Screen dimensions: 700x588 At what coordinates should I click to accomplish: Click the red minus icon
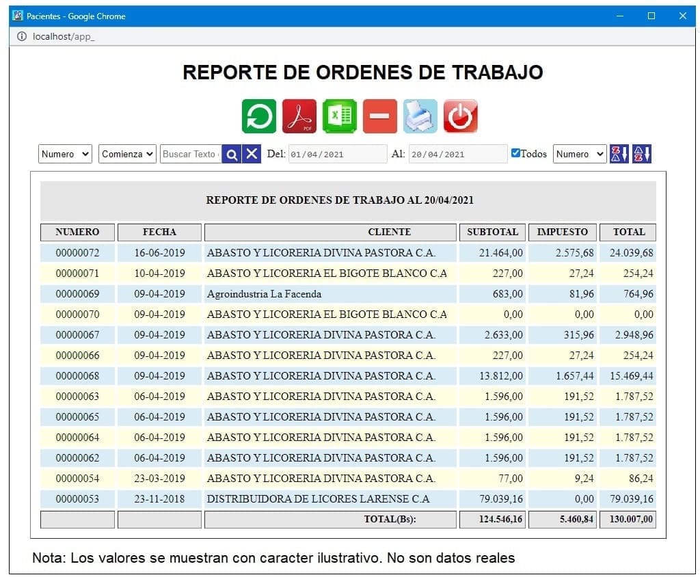(380, 116)
